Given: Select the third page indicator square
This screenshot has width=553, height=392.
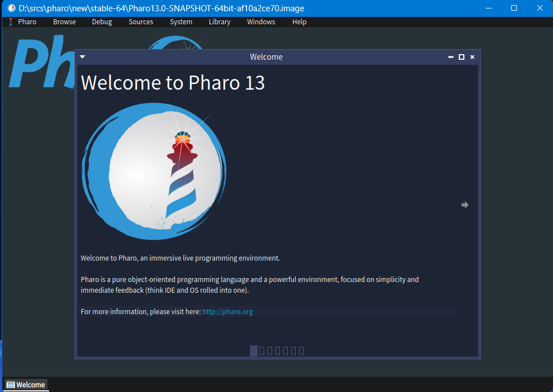Looking at the screenshot, I should coord(269,350).
